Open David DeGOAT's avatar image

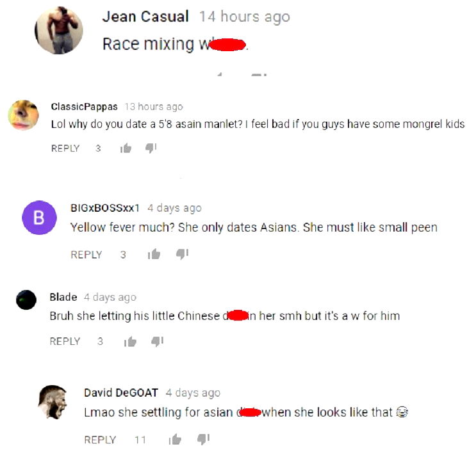pyautogui.click(x=53, y=403)
